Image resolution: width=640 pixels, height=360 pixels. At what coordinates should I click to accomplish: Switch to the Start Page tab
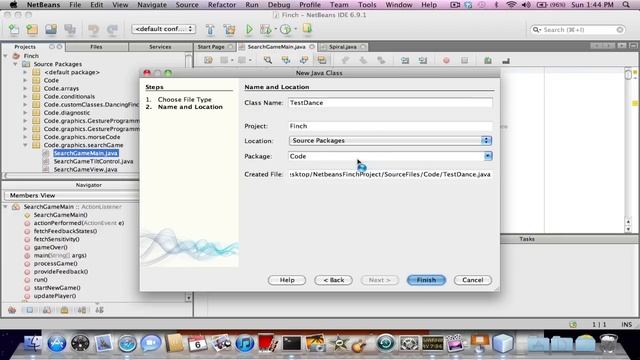click(211, 47)
